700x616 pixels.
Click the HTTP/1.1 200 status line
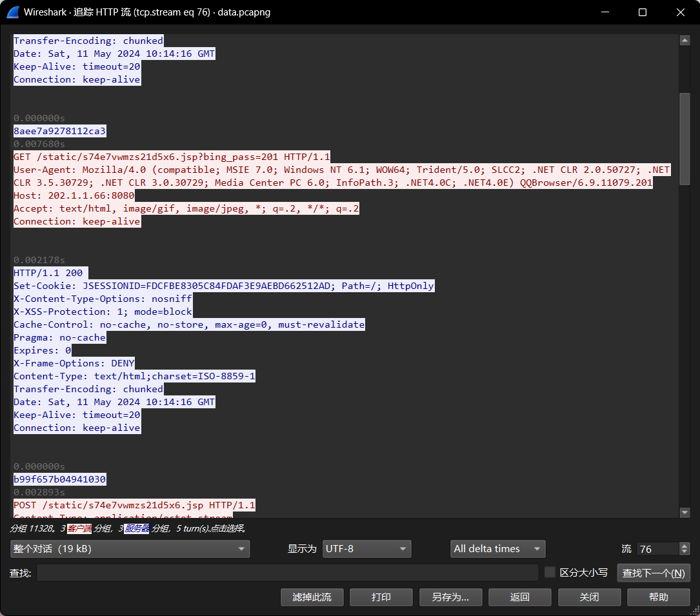coord(50,273)
